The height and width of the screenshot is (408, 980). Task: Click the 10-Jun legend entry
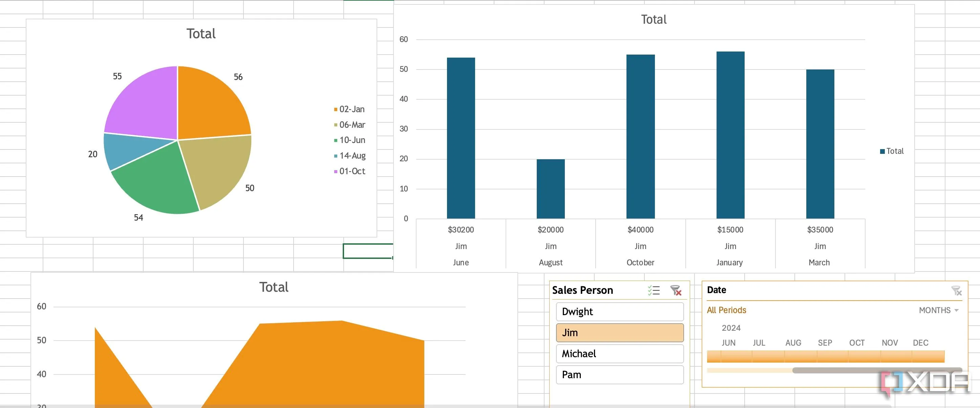tap(349, 140)
